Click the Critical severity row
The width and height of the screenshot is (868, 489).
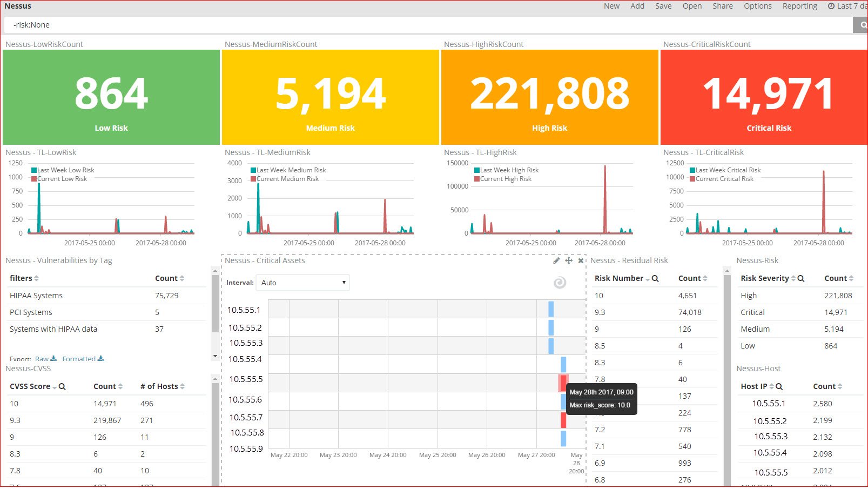(x=800, y=312)
